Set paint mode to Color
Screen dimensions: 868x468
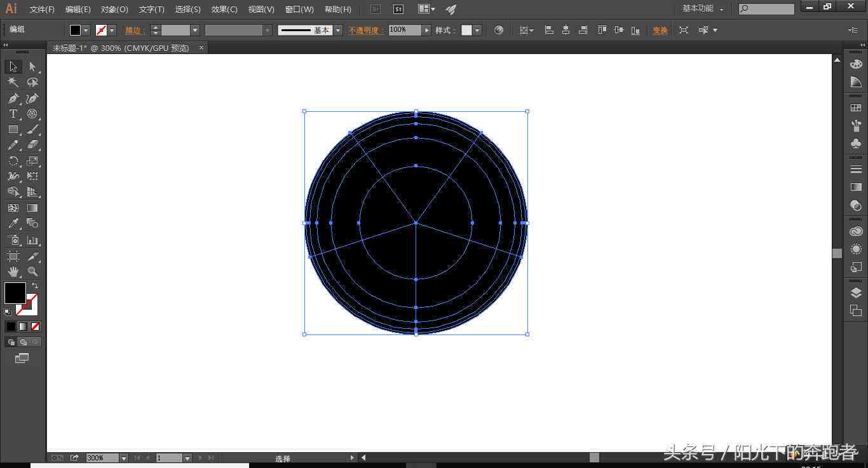click(11, 326)
